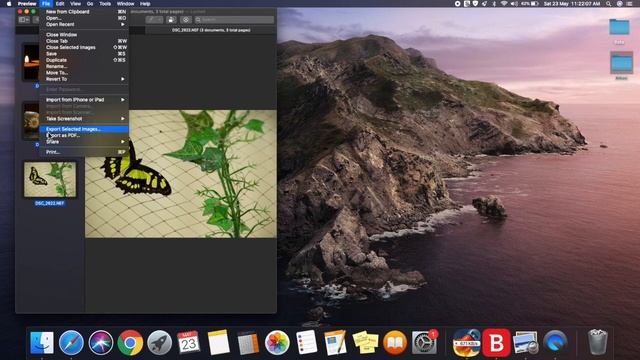640x360 pixels.
Task: Open Pages from the Dock
Action: point(336,342)
